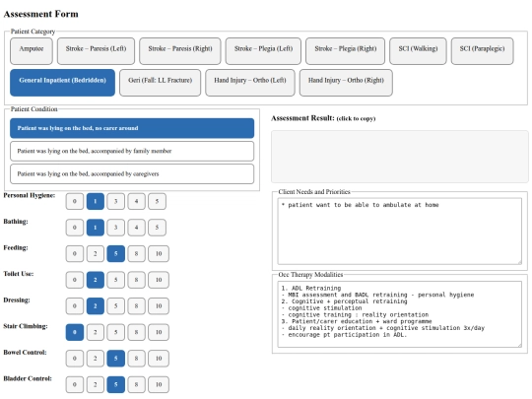Select condition: lying on bed, no carer around
This screenshot has height=399, width=532.
click(x=132, y=128)
